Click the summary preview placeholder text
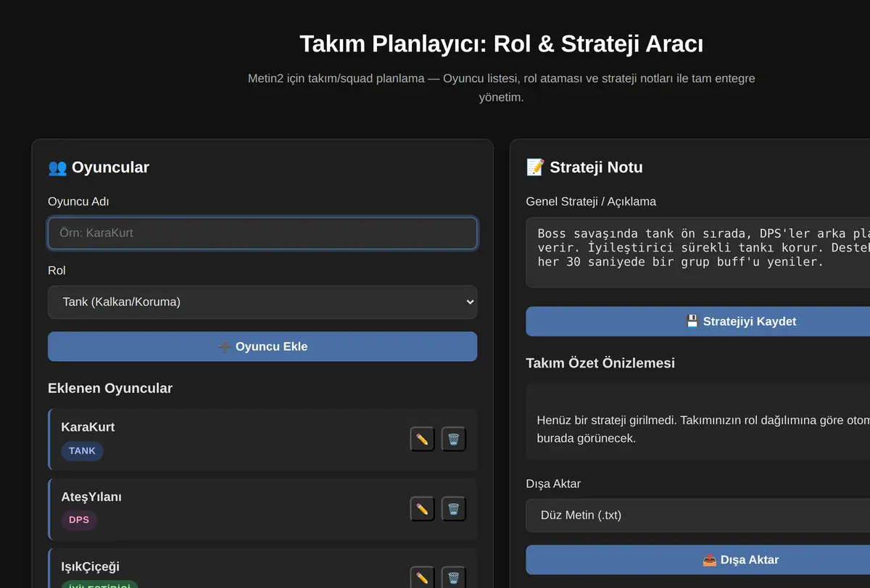 (x=703, y=429)
